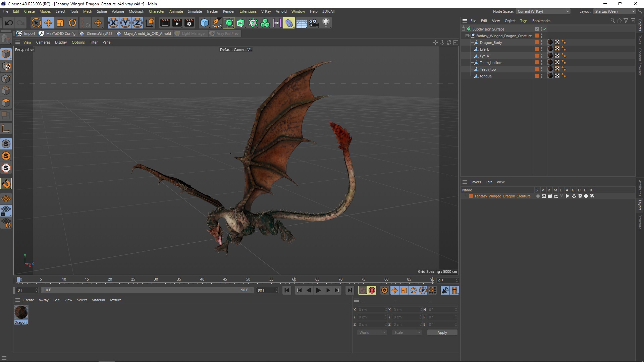Click the coordinate system icon
Screen dimensions: 644x362
click(150, 23)
